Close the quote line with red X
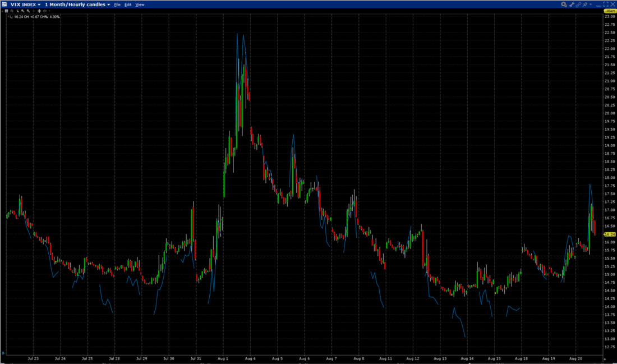Viewport: 617px width, 364px height. (8, 17)
